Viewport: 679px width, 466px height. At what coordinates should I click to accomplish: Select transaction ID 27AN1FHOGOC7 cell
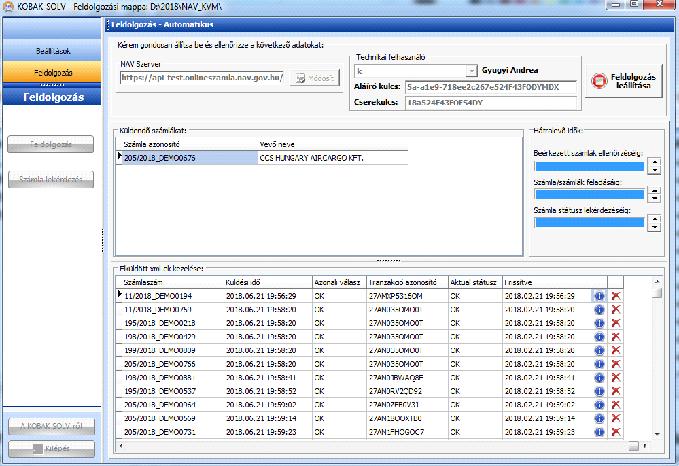point(407,432)
